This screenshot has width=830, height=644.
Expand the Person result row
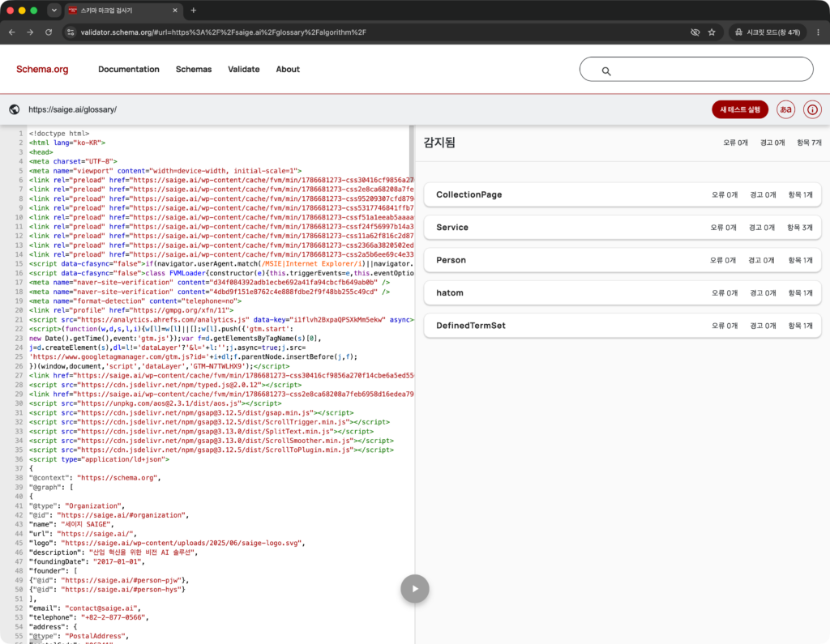622,260
